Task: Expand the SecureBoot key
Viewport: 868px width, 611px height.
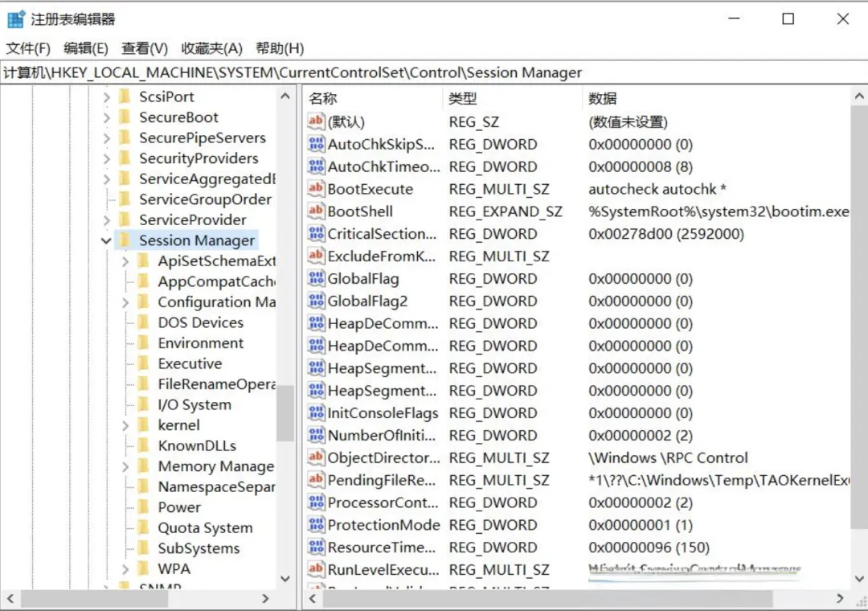Action: [x=106, y=118]
